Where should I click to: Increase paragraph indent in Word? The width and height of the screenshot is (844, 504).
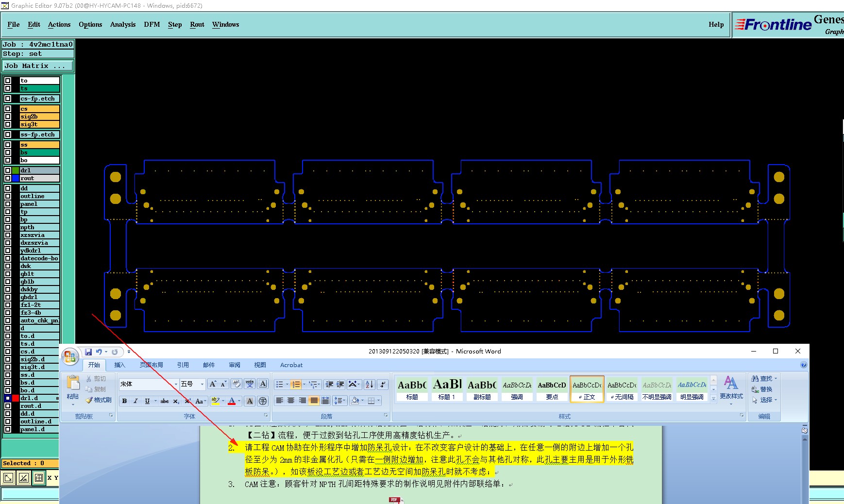click(x=340, y=385)
